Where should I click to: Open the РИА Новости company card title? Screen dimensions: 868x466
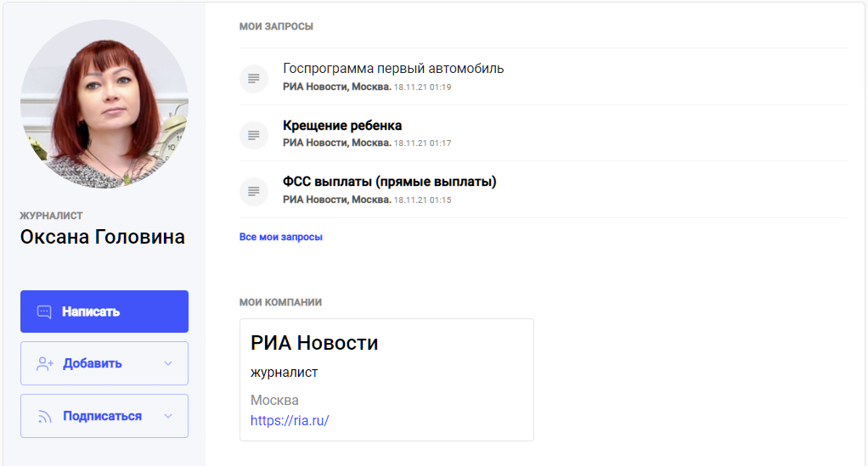click(x=314, y=343)
